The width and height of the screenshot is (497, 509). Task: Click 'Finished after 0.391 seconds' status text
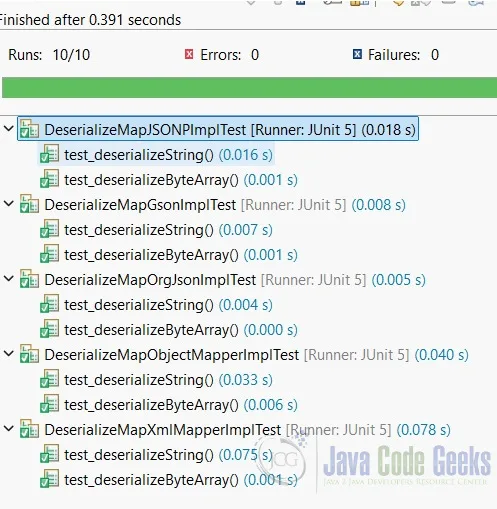point(90,20)
